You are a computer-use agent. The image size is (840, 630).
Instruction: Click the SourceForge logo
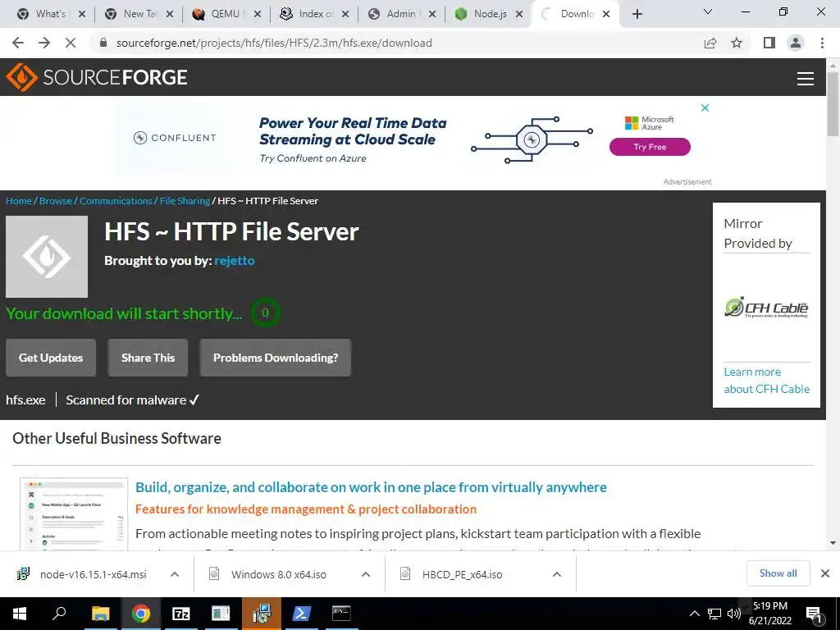click(97, 77)
